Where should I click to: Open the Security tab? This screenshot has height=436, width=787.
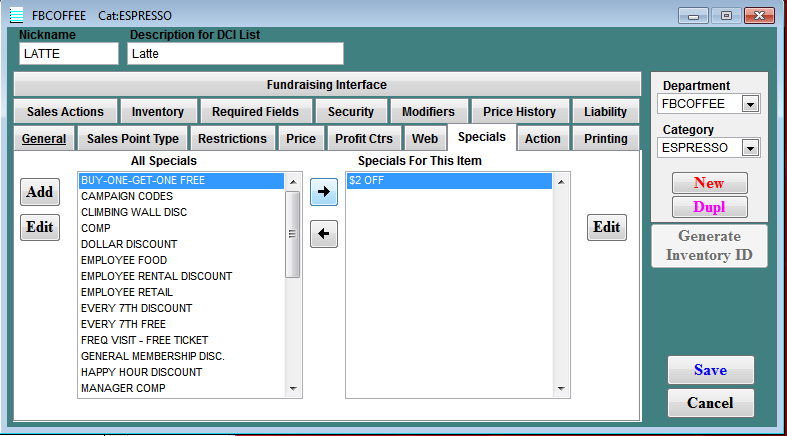coord(351,111)
